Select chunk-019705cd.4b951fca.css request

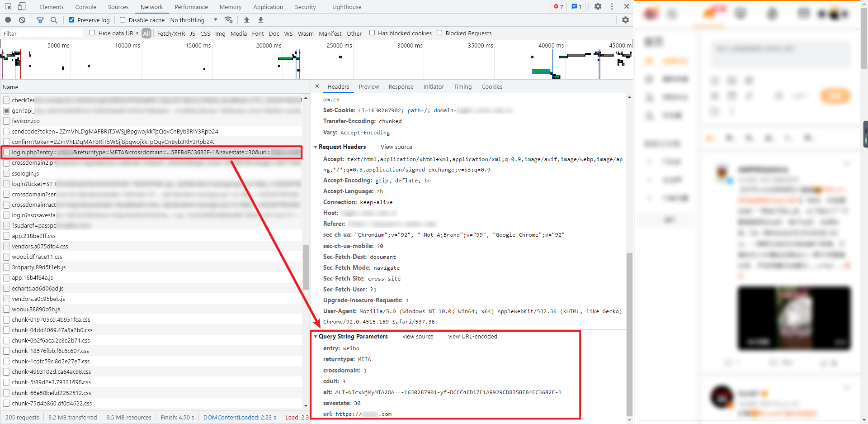[151, 319]
